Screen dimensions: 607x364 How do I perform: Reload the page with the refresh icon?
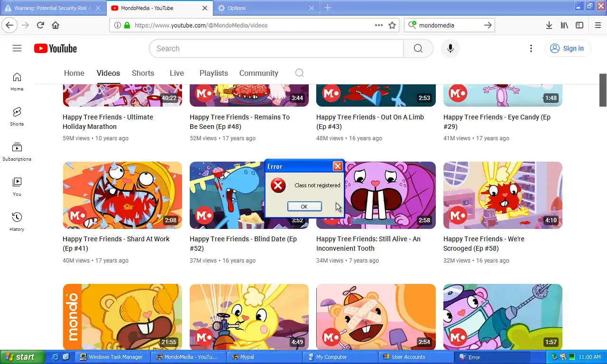(x=40, y=25)
